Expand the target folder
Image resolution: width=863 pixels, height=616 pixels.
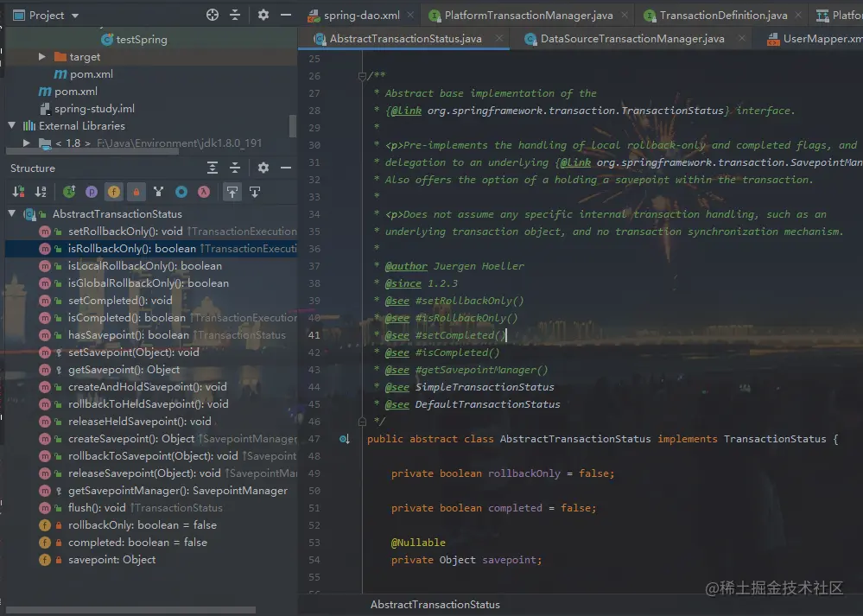pyautogui.click(x=41, y=57)
